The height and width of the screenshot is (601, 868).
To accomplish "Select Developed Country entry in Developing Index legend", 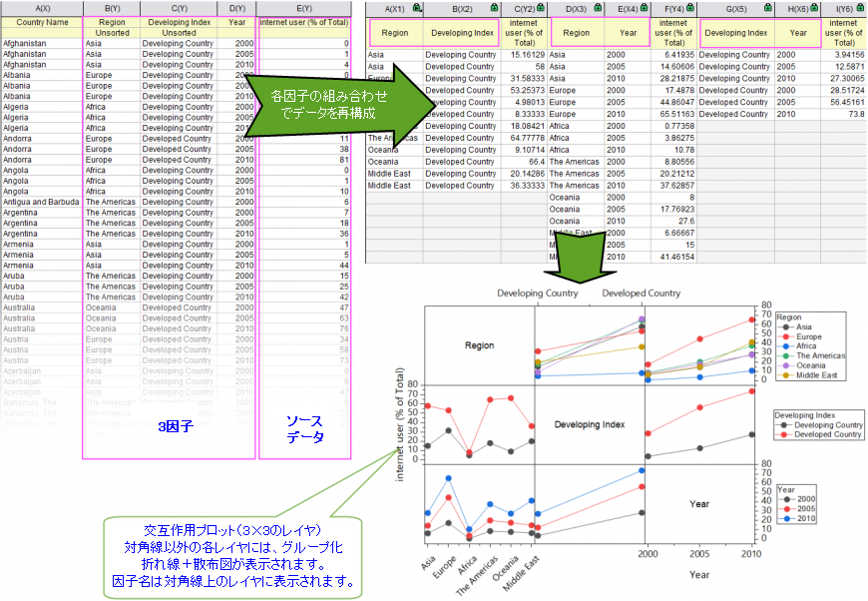I will point(819,435).
